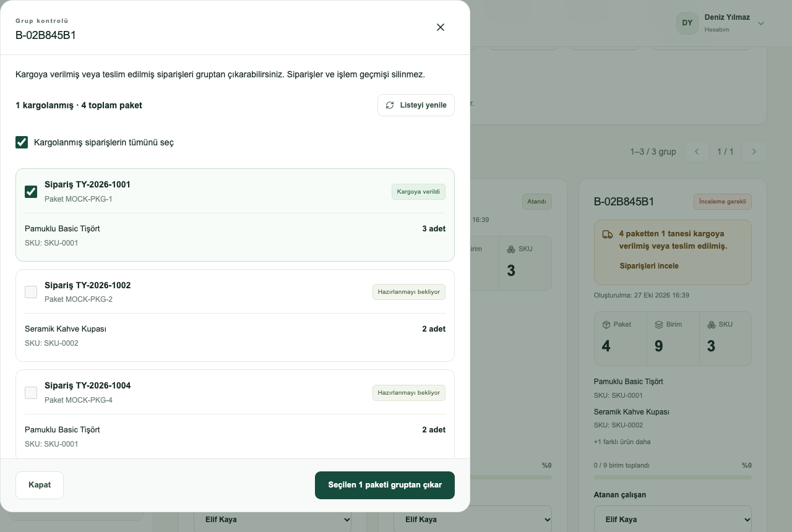This screenshot has width=792, height=532.
Task: Click the Kapat button
Action: pos(40,485)
